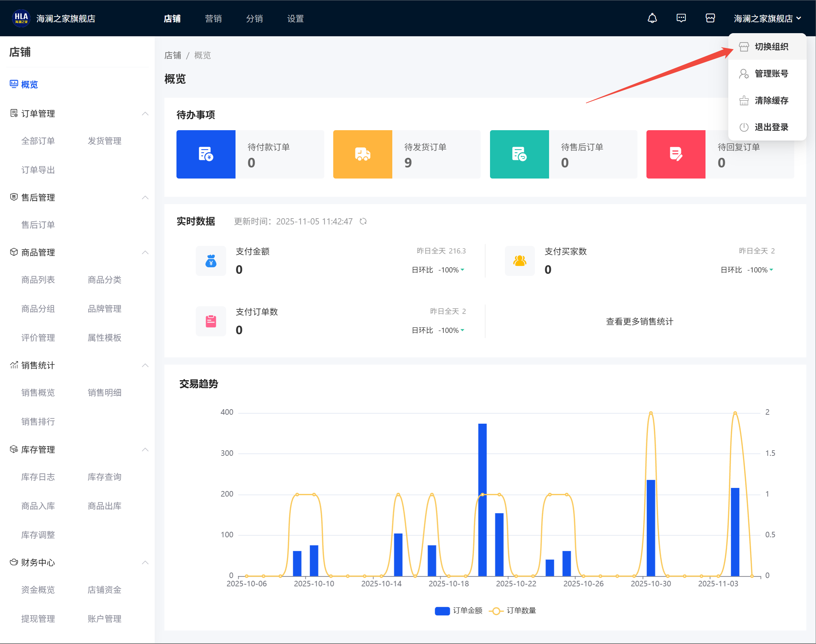This screenshot has width=816, height=644.
Task: Choose 退出登录 in the dropdown menu
Action: coord(771,127)
